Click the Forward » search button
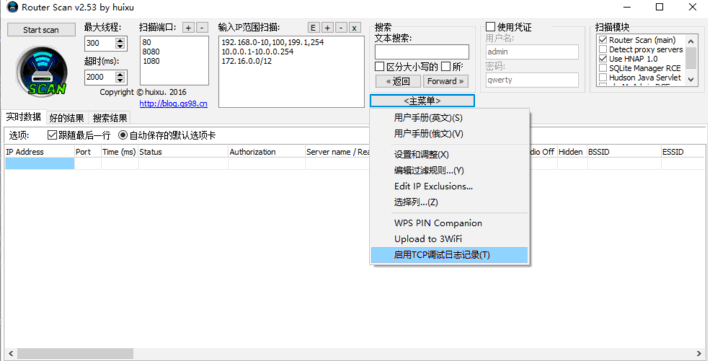Image resolution: width=709 pixels, height=362 pixels. point(446,81)
